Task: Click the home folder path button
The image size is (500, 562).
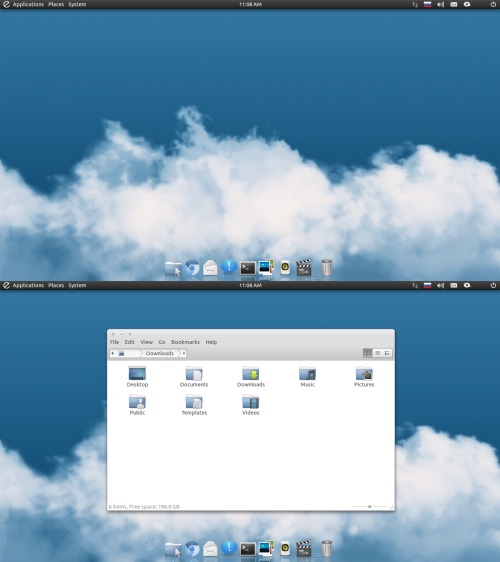Action: tap(128, 353)
